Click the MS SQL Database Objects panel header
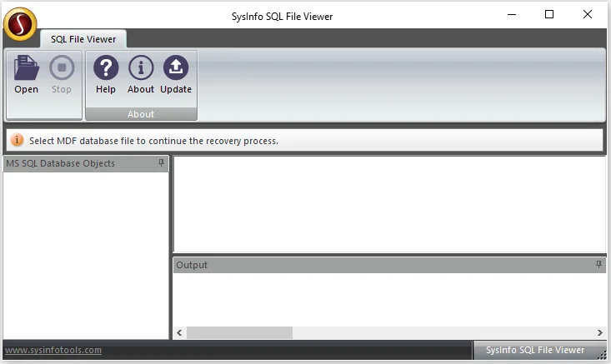The height and width of the screenshot is (364, 611). pos(86,163)
